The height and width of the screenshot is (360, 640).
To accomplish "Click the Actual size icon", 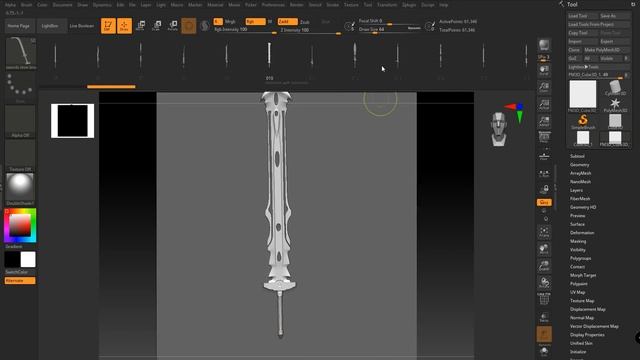I will pos(544,104).
